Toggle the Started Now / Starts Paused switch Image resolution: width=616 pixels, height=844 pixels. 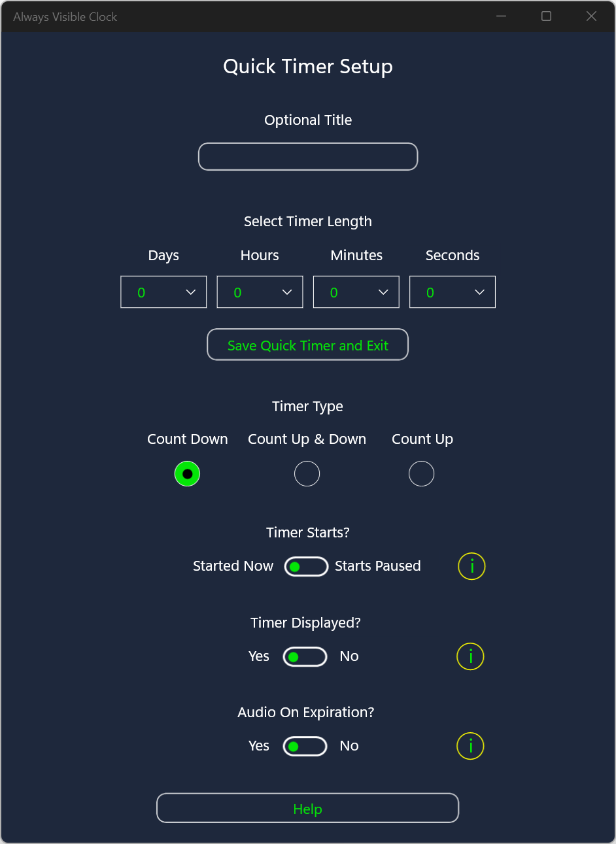pyautogui.click(x=306, y=567)
